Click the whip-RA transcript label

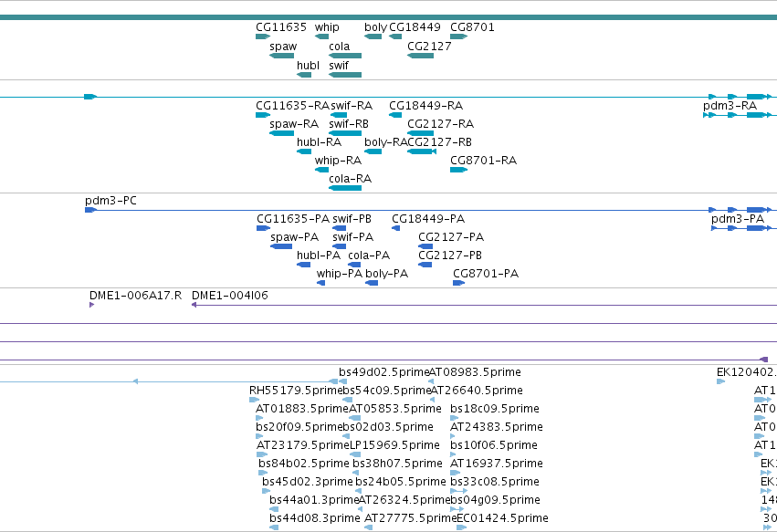(x=339, y=161)
